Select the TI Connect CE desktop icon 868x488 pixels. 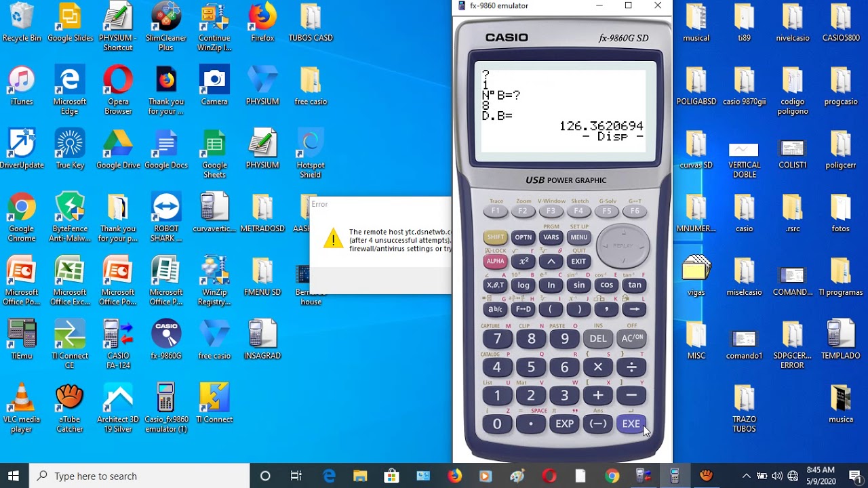[x=70, y=345]
